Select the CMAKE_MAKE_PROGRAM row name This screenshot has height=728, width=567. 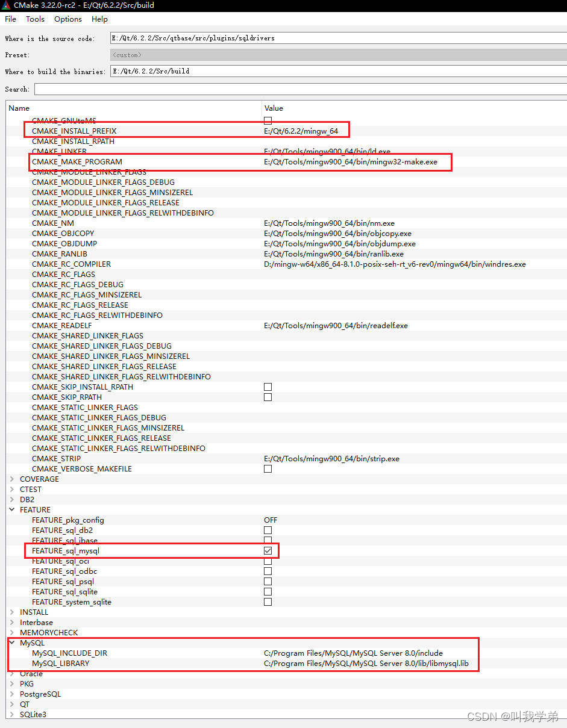point(77,161)
